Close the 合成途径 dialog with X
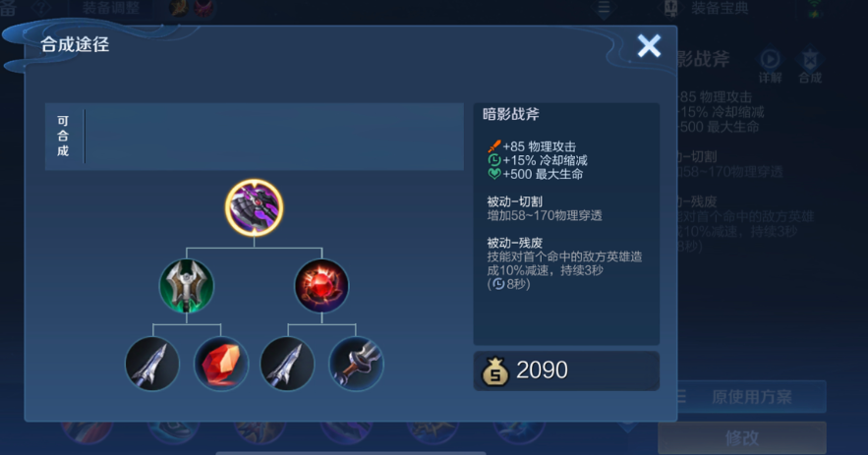Screen dimensions: 868x455 point(649,46)
